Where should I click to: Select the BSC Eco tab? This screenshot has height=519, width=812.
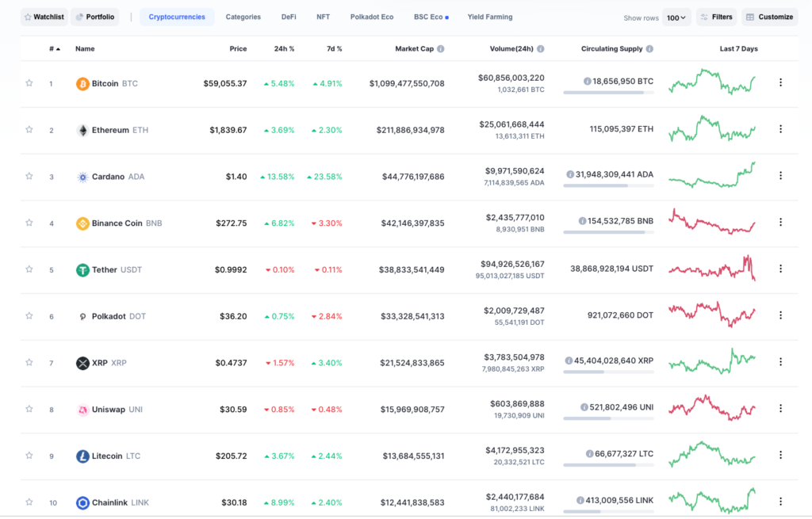[x=431, y=17]
